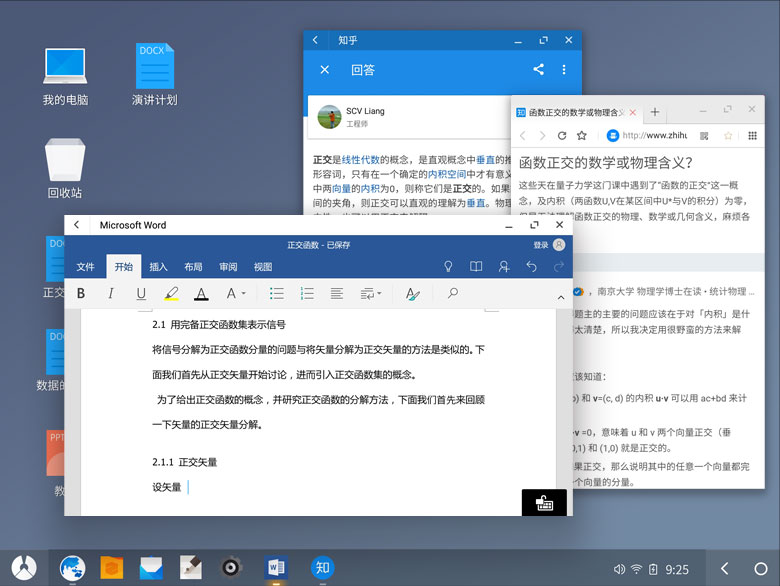Open the reading view book icon
The height and width of the screenshot is (586, 780).
477,267
